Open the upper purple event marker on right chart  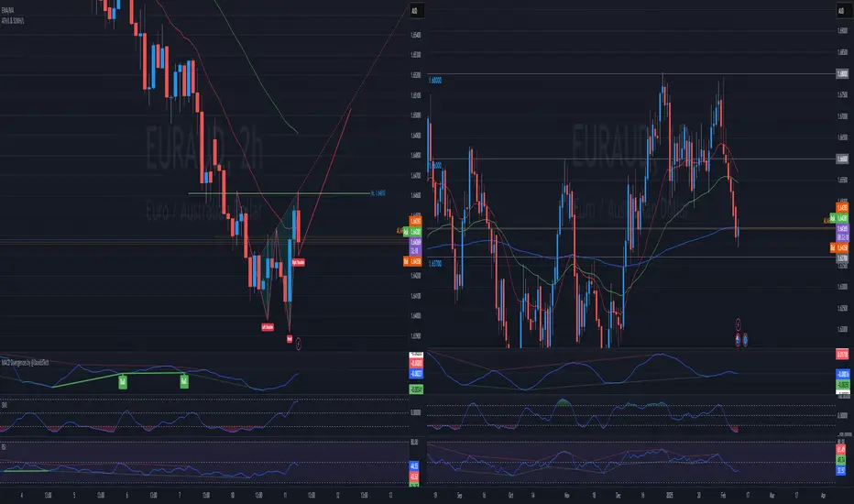[738, 324]
